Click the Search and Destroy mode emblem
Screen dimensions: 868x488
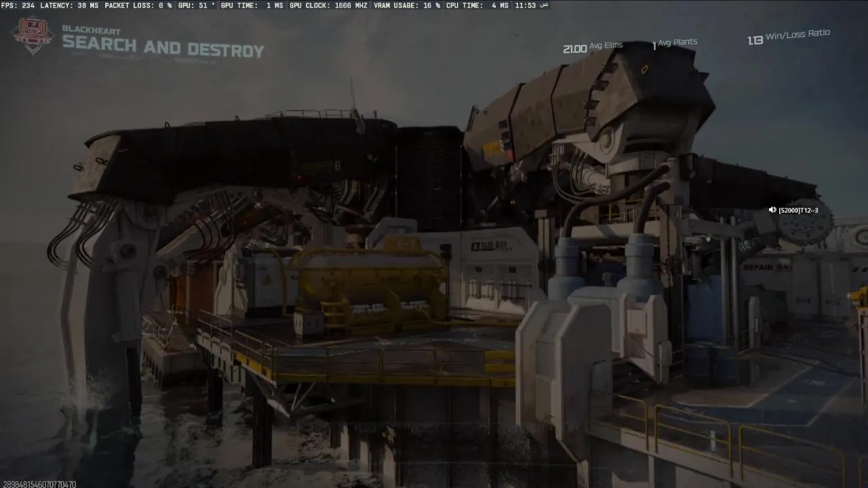coord(33,35)
